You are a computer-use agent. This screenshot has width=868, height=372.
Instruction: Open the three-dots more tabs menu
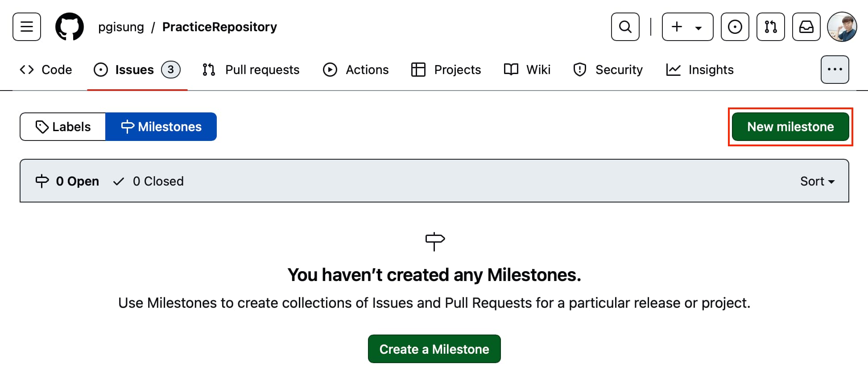[x=835, y=70]
